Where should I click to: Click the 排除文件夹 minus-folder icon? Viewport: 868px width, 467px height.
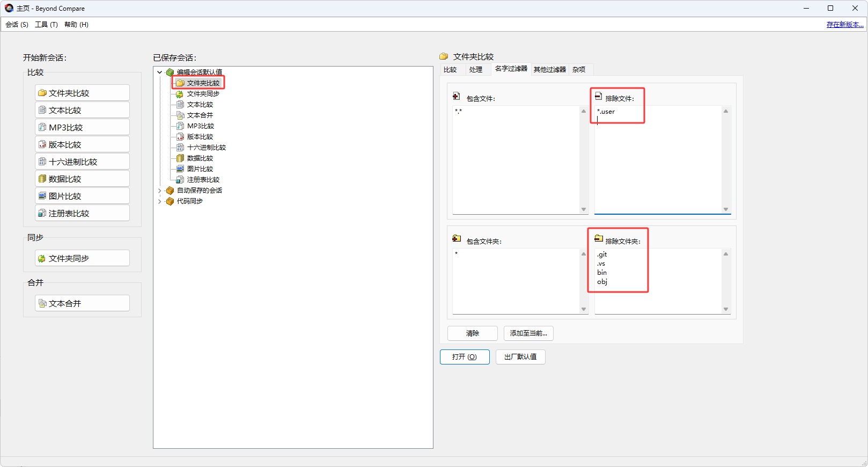point(599,238)
